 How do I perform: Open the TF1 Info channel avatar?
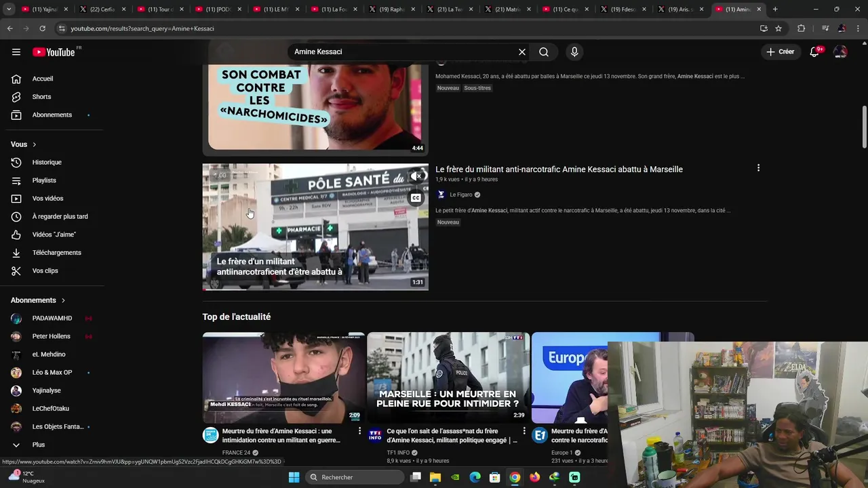point(375,435)
